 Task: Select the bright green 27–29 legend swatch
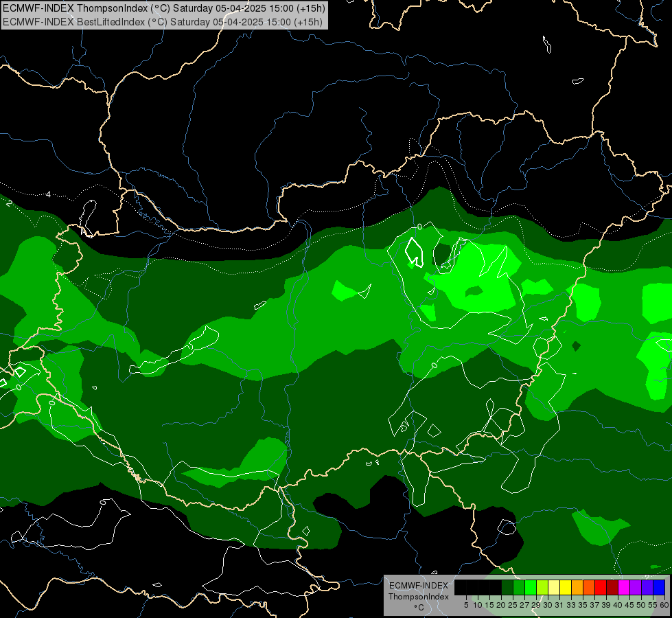(531, 587)
